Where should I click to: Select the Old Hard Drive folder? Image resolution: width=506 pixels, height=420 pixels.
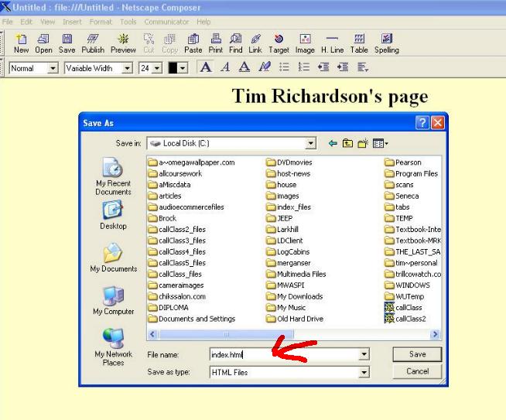tap(295, 319)
